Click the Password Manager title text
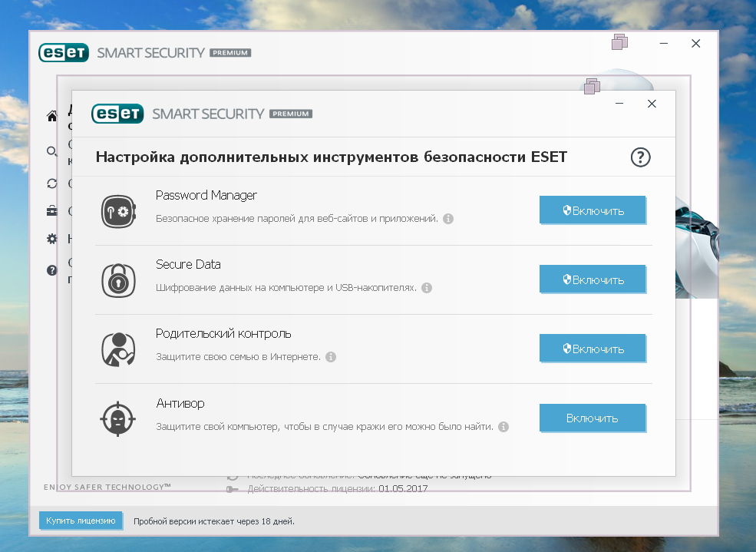 [x=206, y=196]
